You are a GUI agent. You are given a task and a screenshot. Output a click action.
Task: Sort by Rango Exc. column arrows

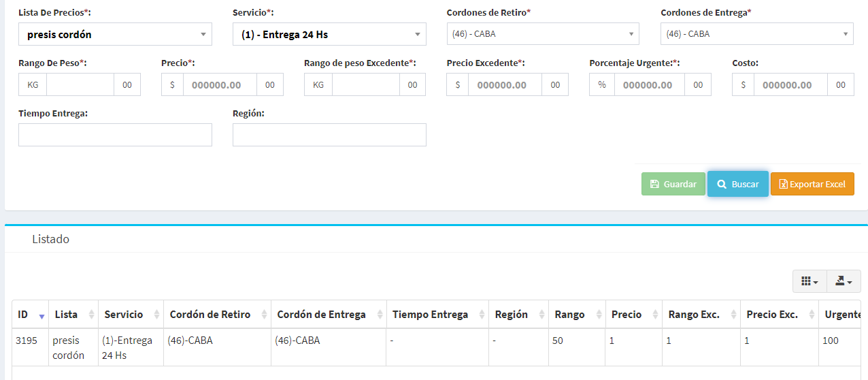(733, 315)
